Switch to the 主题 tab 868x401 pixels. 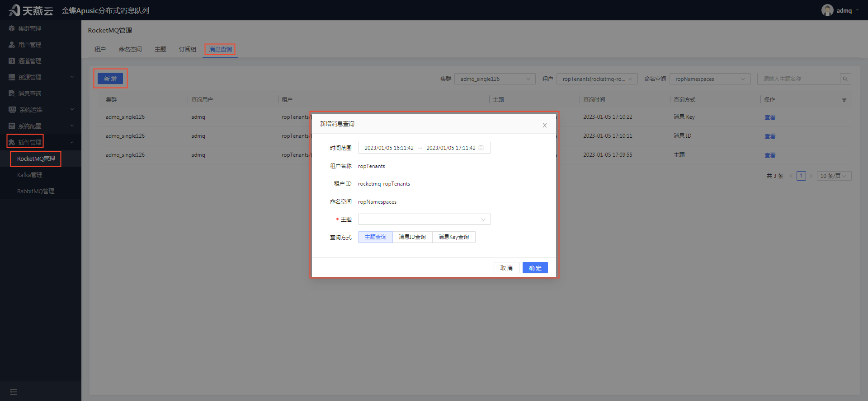click(x=160, y=49)
